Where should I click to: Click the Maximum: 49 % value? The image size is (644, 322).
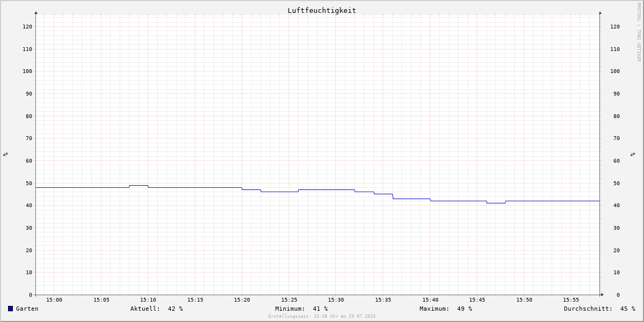(x=446, y=309)
